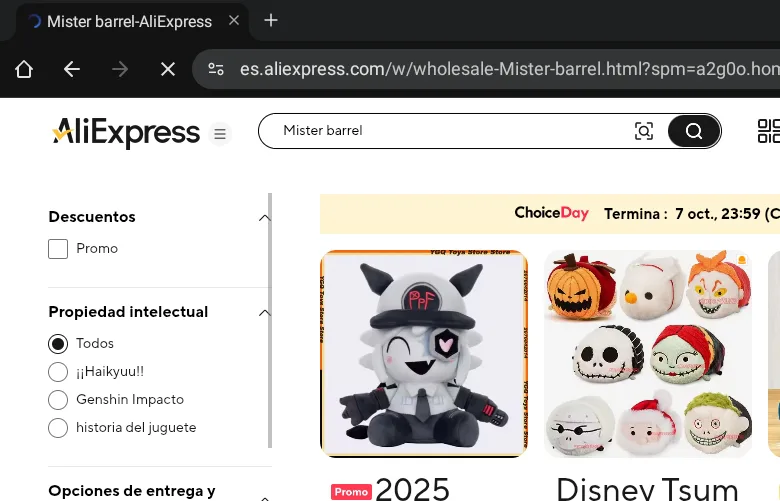780x501 pixels.
Task: Open the QR code app download icon
Action: pyautogui.click(x=769, y=131)
